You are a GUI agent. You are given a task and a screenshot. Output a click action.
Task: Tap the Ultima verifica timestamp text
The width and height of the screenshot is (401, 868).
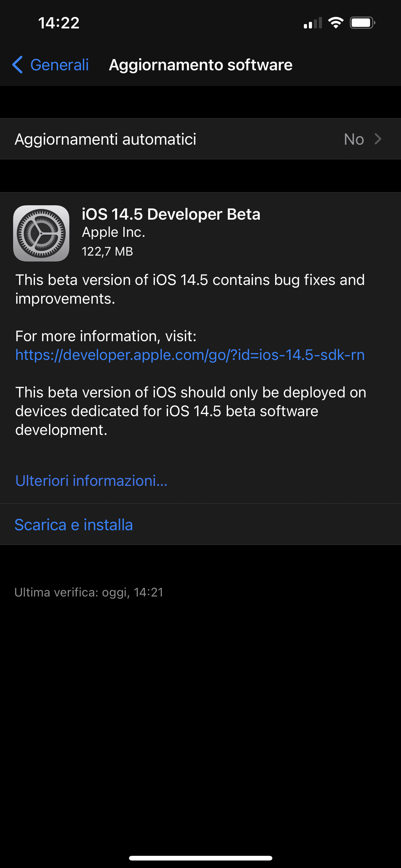(x=89, y=592)
